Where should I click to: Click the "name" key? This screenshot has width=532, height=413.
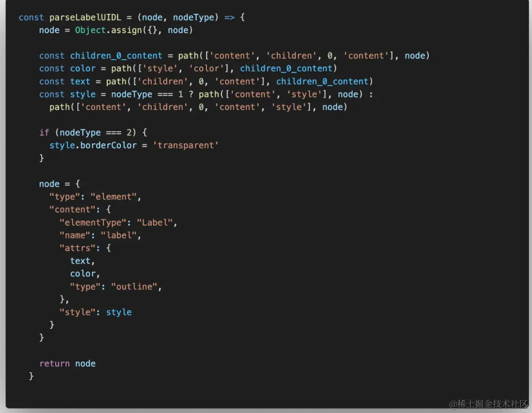pos(75,236)
